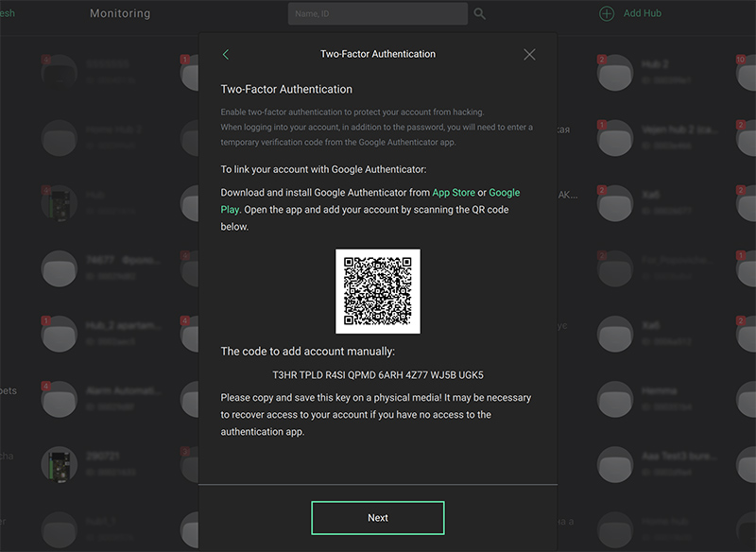756x552 pixels.
Task: Select the 74577 hub icon
Action: point(60,268)
